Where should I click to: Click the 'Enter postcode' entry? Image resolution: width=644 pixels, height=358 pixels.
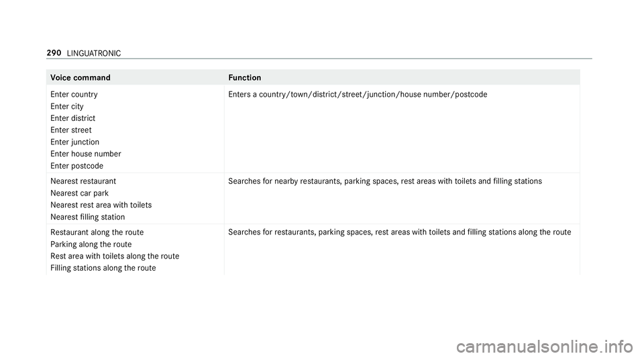click(x=76, y=166)
